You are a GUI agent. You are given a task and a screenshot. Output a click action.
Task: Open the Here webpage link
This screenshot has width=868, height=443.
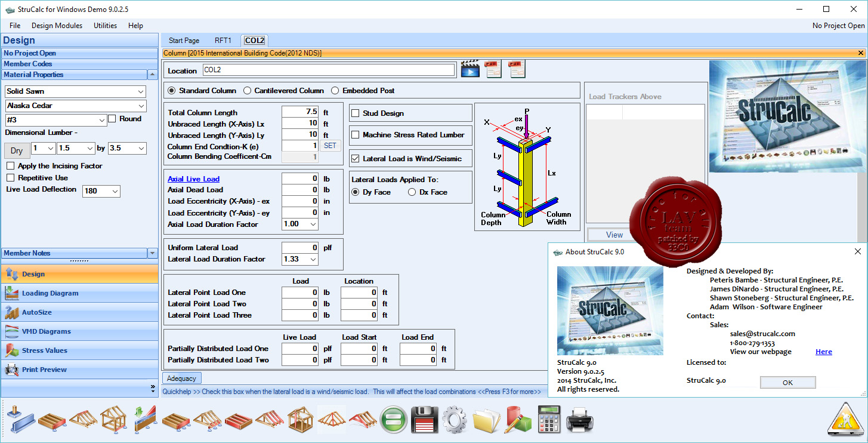coord(824,352)
